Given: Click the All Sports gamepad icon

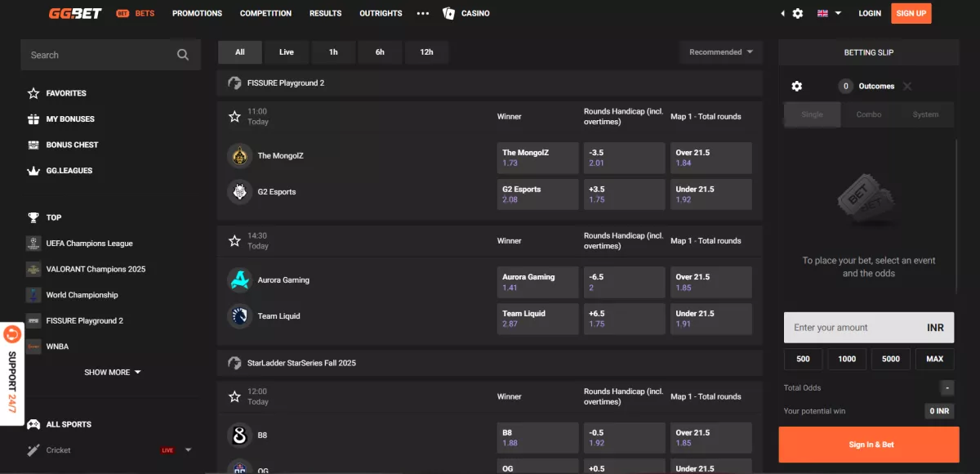Looking at the screenshot, I should click(x=33, y=424).
